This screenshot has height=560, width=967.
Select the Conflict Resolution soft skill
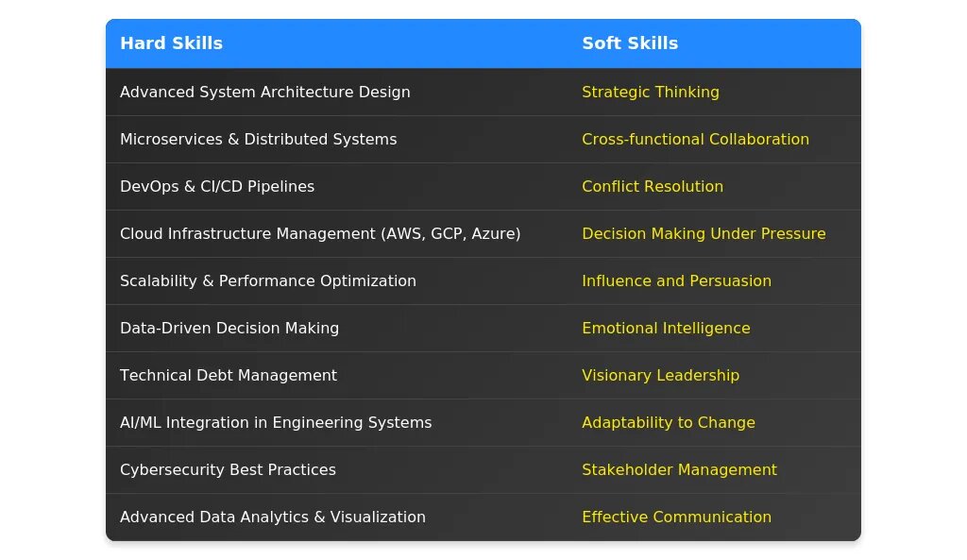(652, 187)
